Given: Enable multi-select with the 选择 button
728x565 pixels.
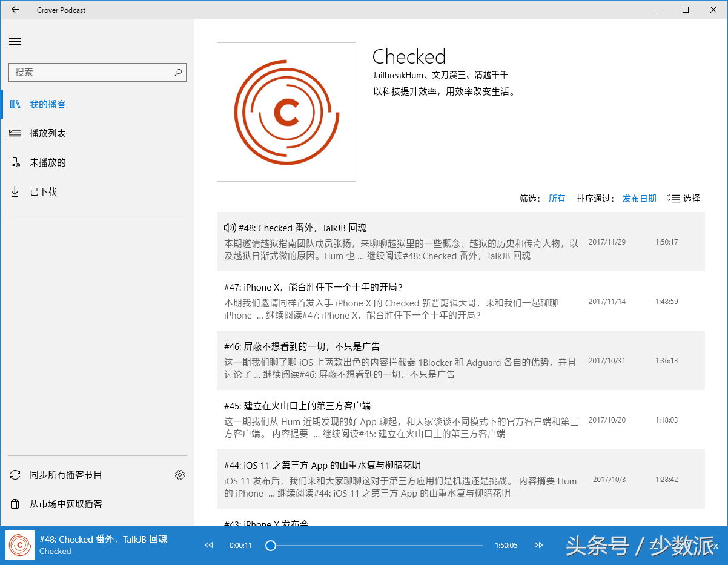Looking at the screenshot, I should [684, 198].
